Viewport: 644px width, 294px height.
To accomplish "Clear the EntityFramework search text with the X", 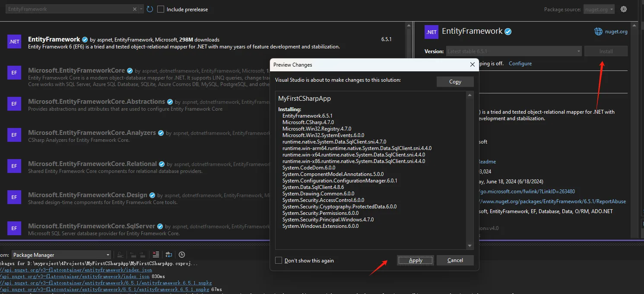I will point(135,9).
